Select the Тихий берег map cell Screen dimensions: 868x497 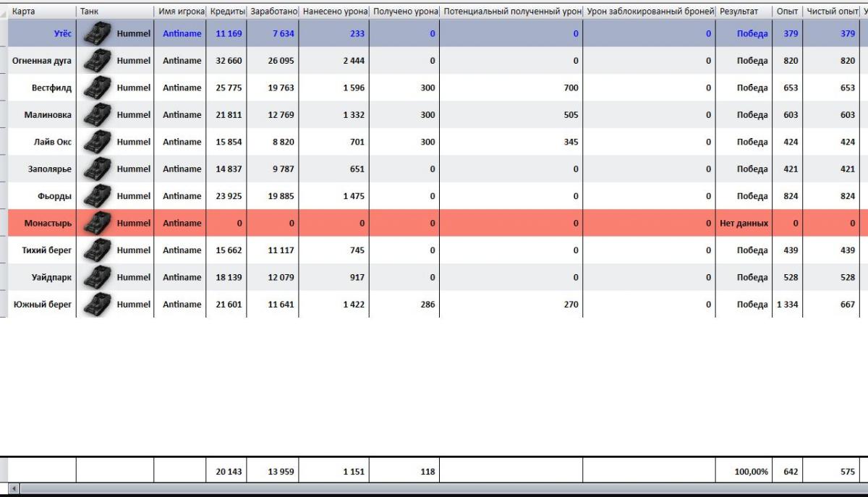(x=46, y=250)
